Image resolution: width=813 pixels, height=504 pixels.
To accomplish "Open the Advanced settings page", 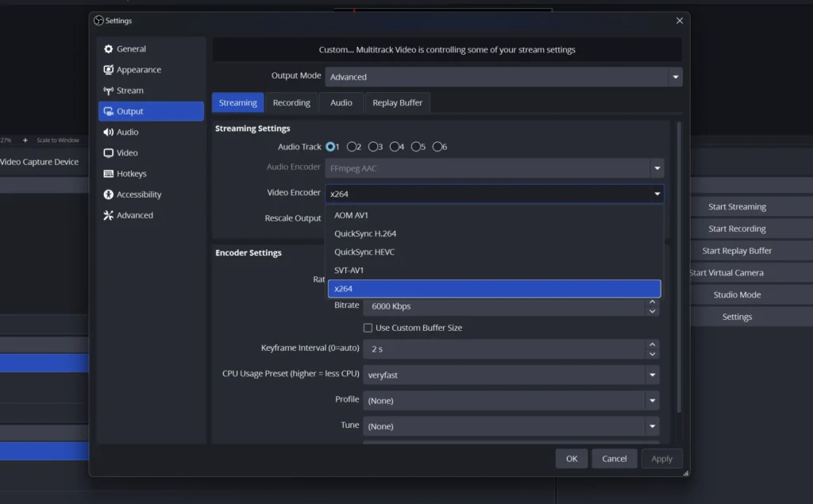I will 151,215.
